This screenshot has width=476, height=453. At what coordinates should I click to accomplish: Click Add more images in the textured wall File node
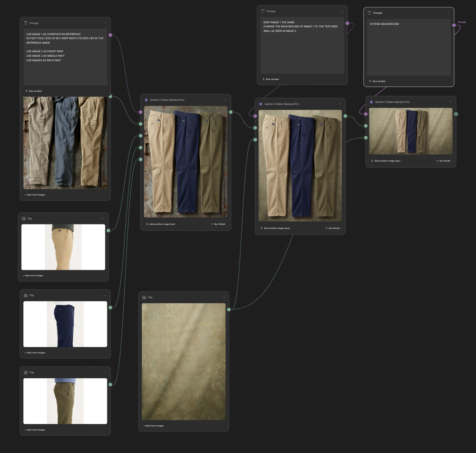coord(154,426)
